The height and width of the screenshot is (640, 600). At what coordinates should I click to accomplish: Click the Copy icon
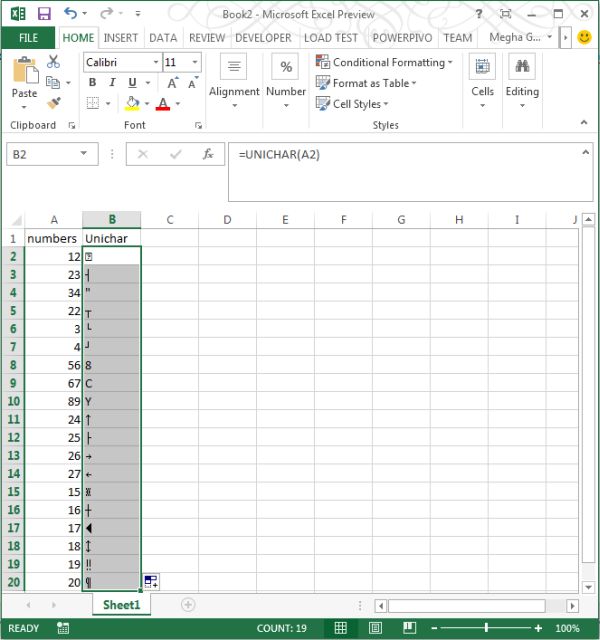pos(53,82)
